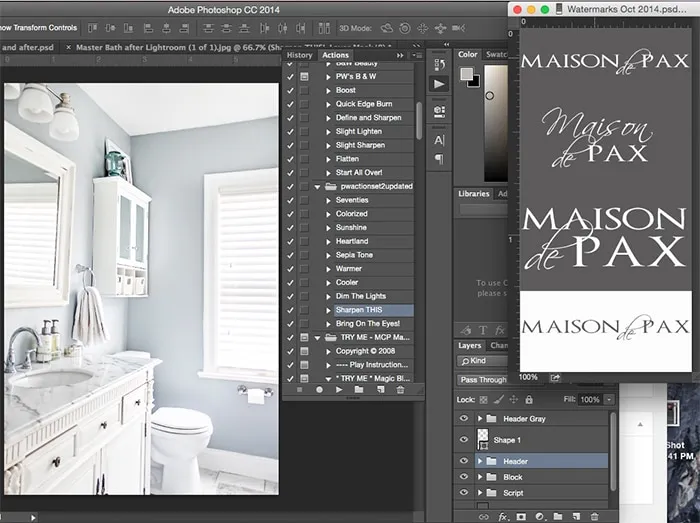Expand the Sepia Tone action

coord(329,255)
